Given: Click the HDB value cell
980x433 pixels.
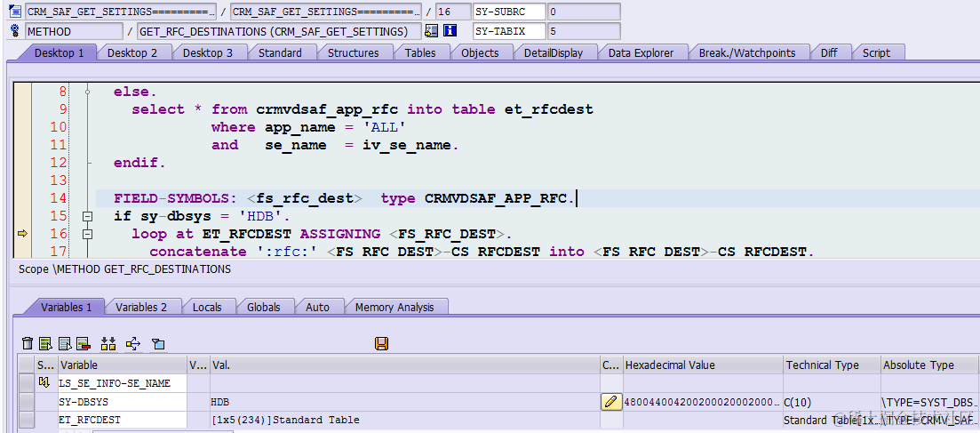Looking at the screenshot, I should (x=405, y=402).
